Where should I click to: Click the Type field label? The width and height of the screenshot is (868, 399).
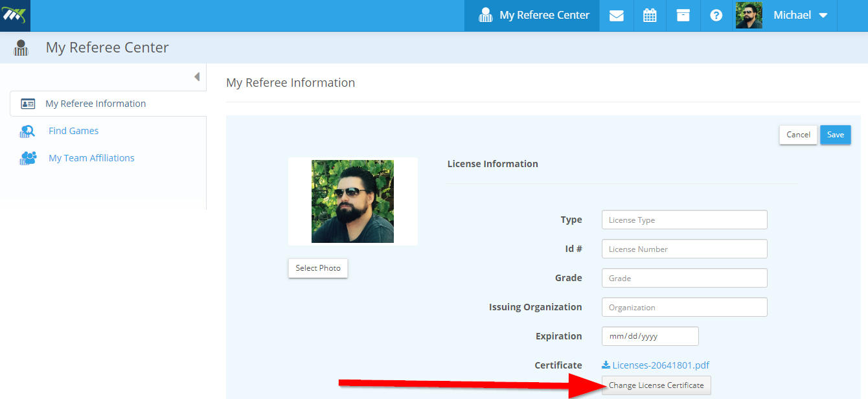click(x=571, y=220)
